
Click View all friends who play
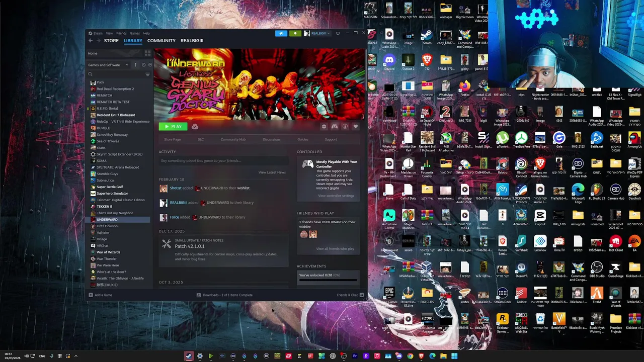[x=335, y=249]
